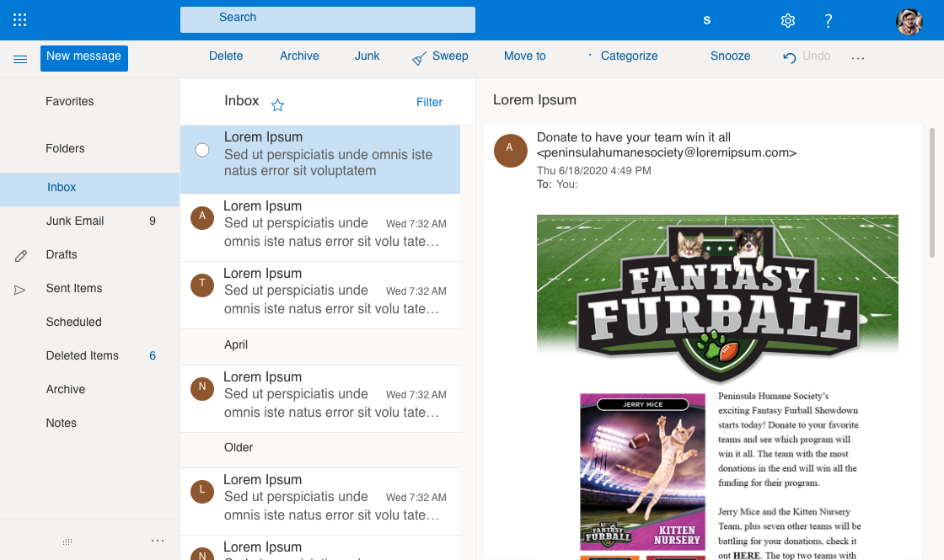Viewport: 944px width, 560px height.
Task: Click the Jerry Mice kitten card image
Action: tap(642, 472)
